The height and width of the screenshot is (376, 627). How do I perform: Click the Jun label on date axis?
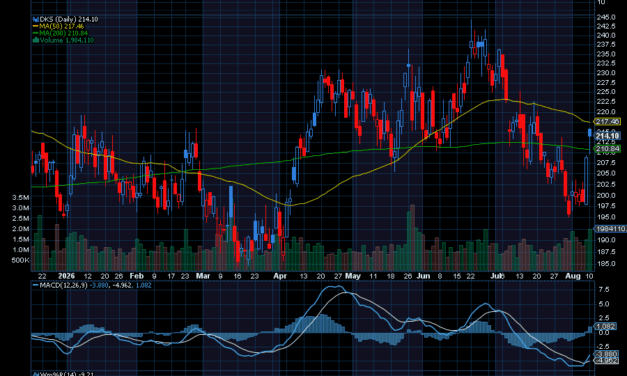click(x=423, y=276)
